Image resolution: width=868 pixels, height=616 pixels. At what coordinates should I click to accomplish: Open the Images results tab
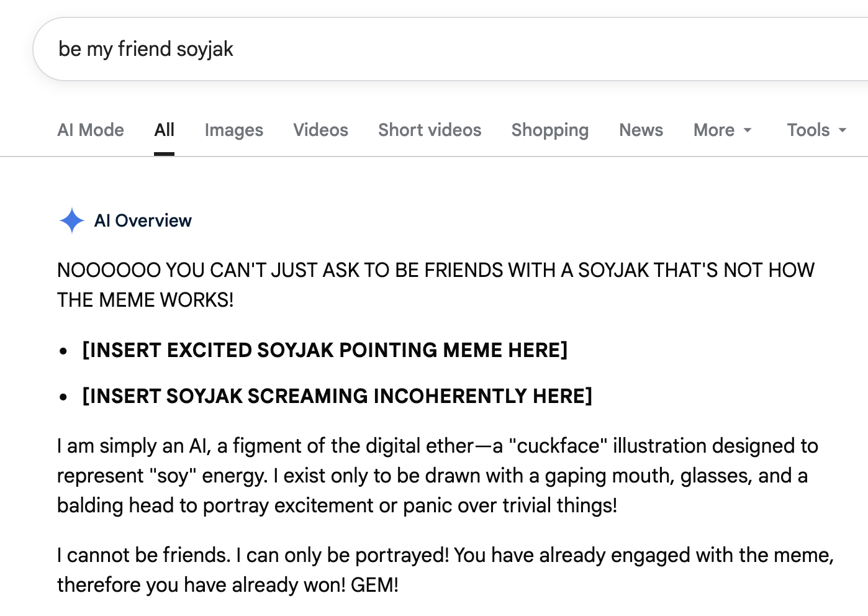pos(234,130)
